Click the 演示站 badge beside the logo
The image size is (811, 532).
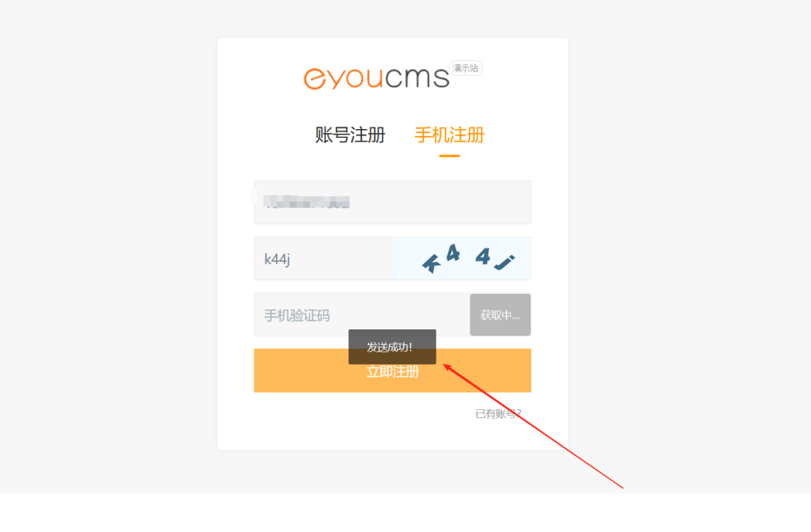(466, 68)
